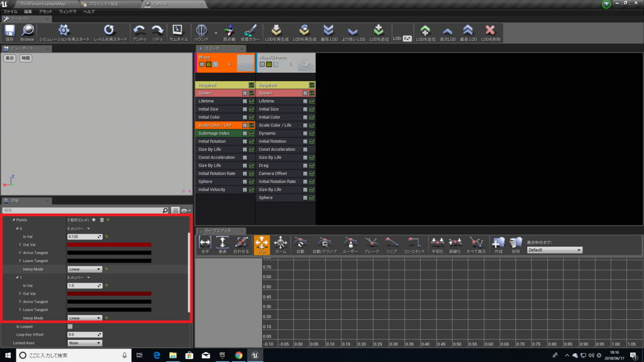
Task: Open the 表示中のタブ Default dropdown
Action: tap(555, 250)
